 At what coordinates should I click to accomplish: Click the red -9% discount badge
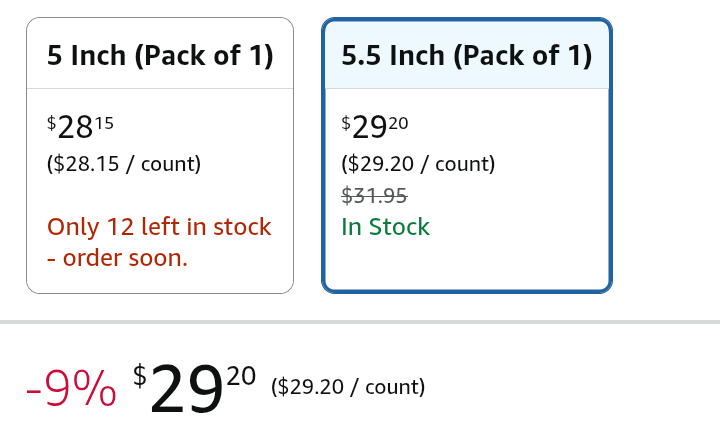[71, 389]
